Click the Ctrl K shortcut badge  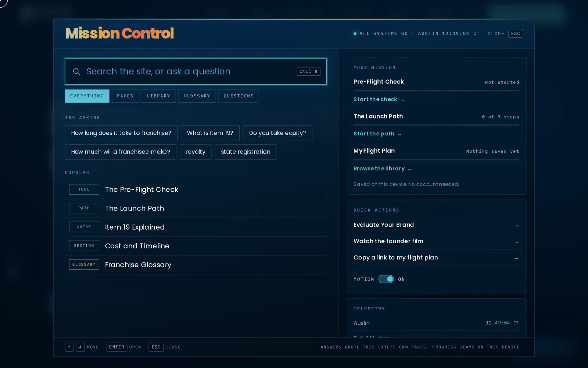308,71
